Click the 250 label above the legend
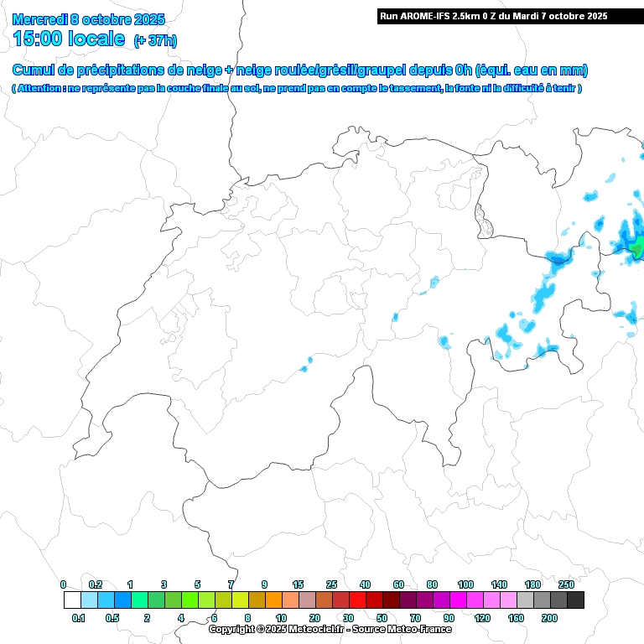644x644 pixels. (x=566, y=584)
